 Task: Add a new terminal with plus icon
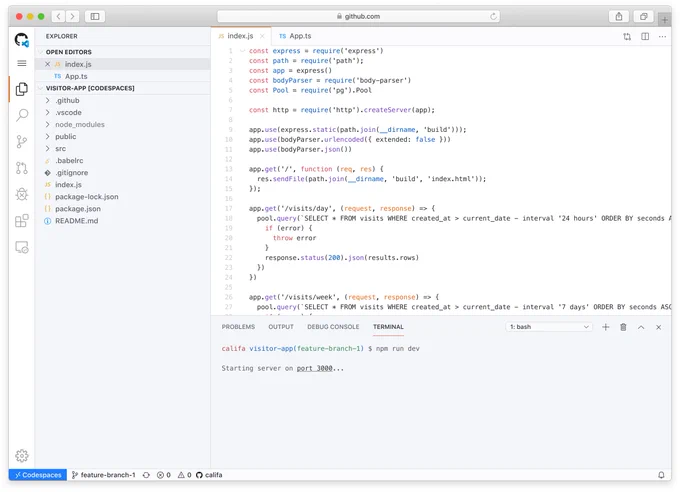(605, 327)
